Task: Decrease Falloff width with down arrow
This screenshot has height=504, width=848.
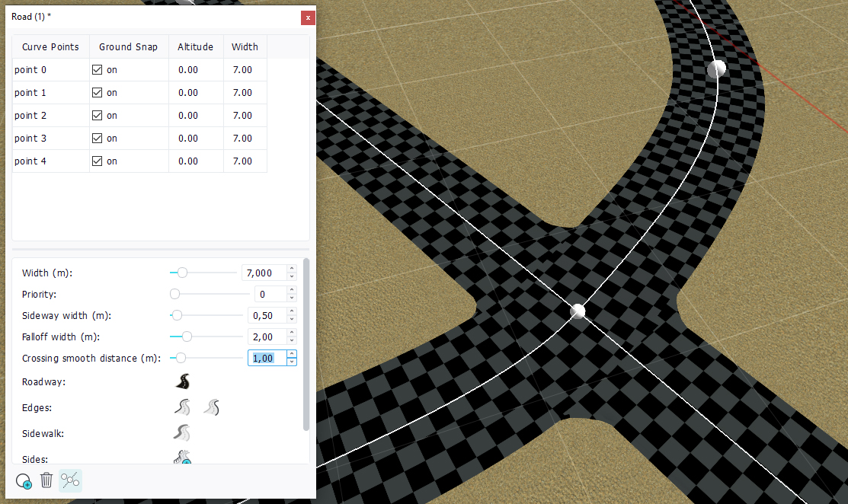Action: [x=292, y=340]
